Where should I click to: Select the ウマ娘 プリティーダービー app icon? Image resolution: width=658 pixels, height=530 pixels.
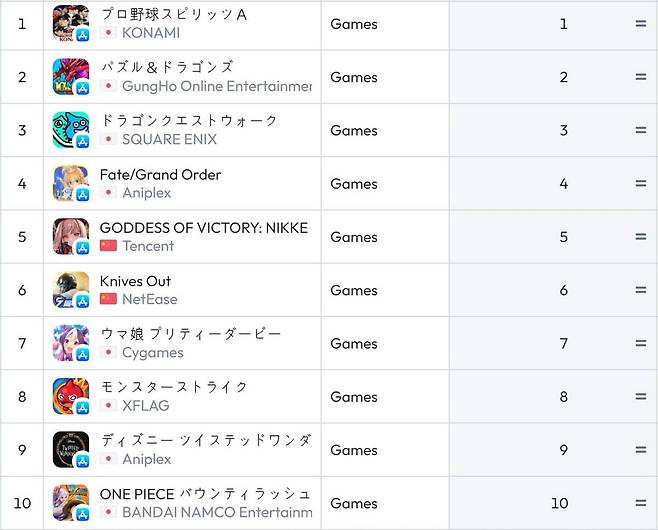pyautogui.click(x=70, y=343)
